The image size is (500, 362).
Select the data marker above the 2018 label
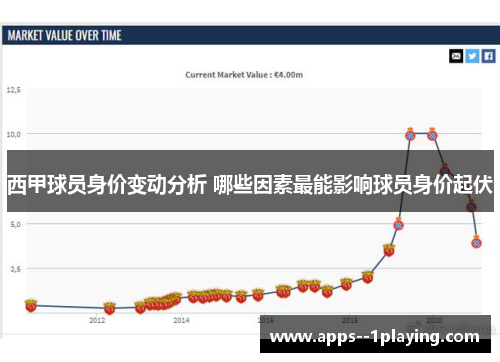click(x=346, y=284)
